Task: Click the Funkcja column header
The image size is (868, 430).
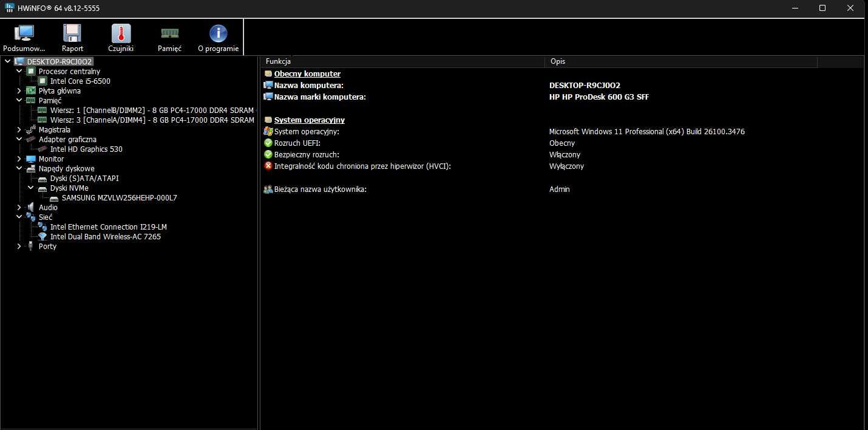Action: pos(403,61)
